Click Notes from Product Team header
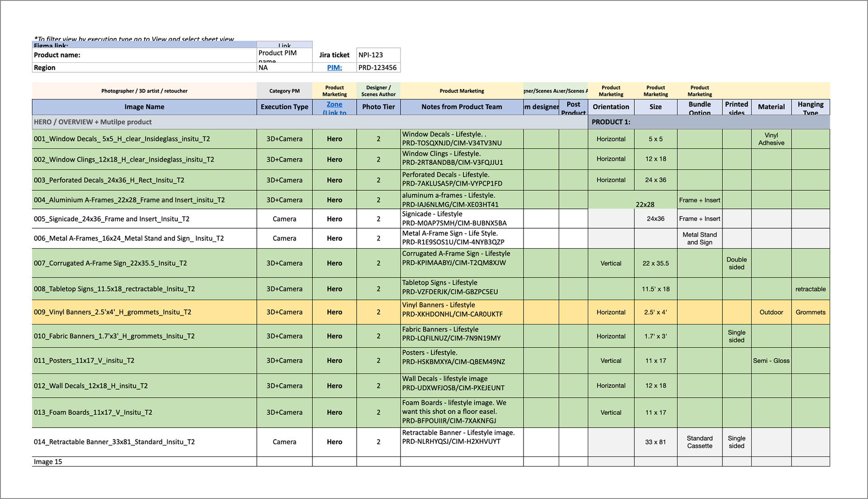Image resolution: width=868 pixels, height=499 pixels. (x=462, y=107)
